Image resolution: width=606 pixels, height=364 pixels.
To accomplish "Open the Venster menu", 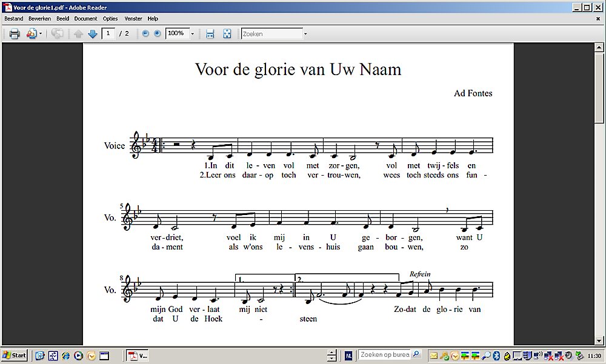I will point(133,19).
